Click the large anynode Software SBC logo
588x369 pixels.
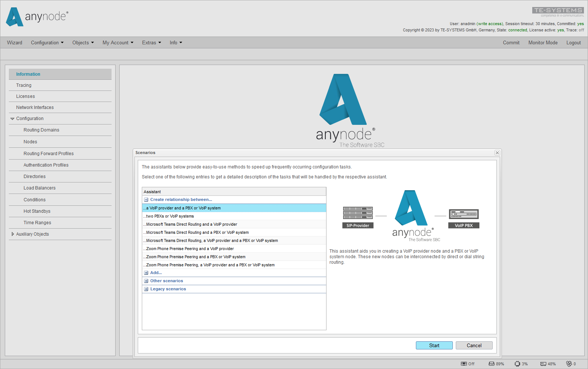tap(350, 110)
